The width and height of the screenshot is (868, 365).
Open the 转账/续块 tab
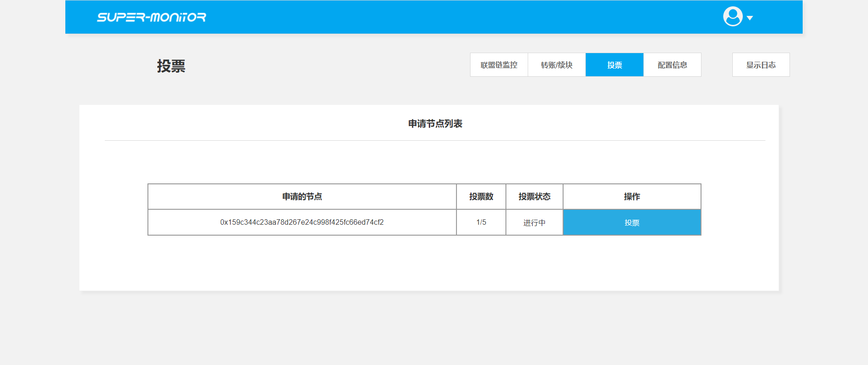[556, 65]
